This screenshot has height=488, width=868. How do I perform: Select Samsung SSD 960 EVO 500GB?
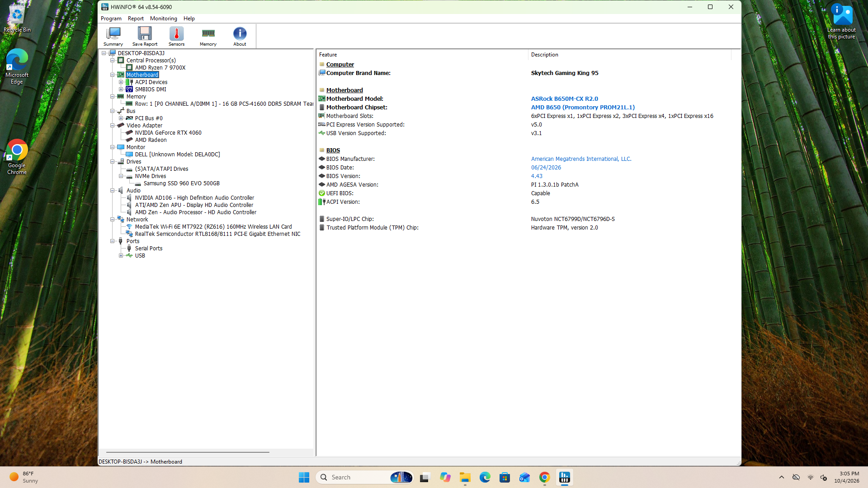click(181, 183)
